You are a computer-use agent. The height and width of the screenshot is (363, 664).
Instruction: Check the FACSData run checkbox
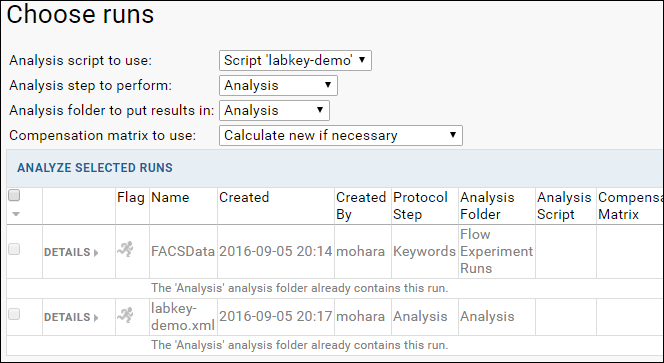coord(14,249)
